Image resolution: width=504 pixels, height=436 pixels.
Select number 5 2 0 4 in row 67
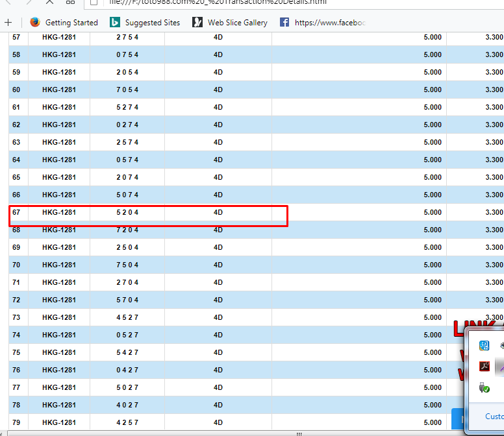127,212
